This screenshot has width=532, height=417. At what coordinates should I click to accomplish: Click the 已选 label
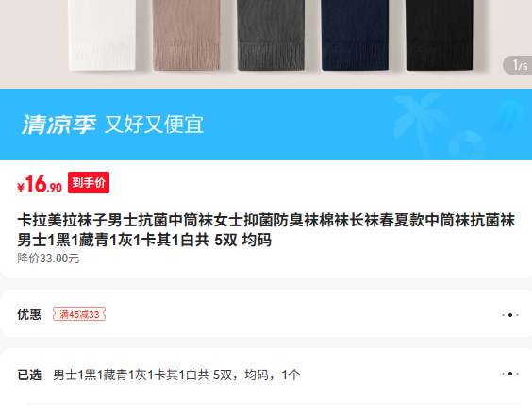29,375
